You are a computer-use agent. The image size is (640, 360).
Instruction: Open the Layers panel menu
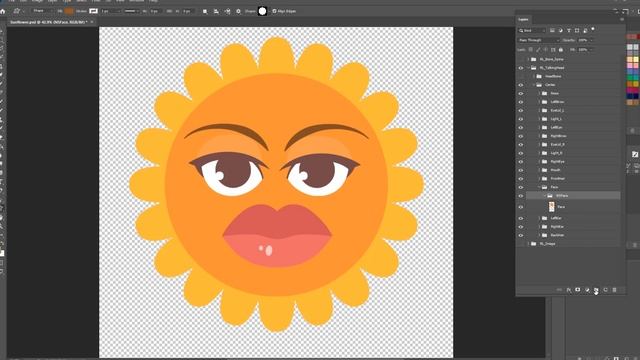622,19
